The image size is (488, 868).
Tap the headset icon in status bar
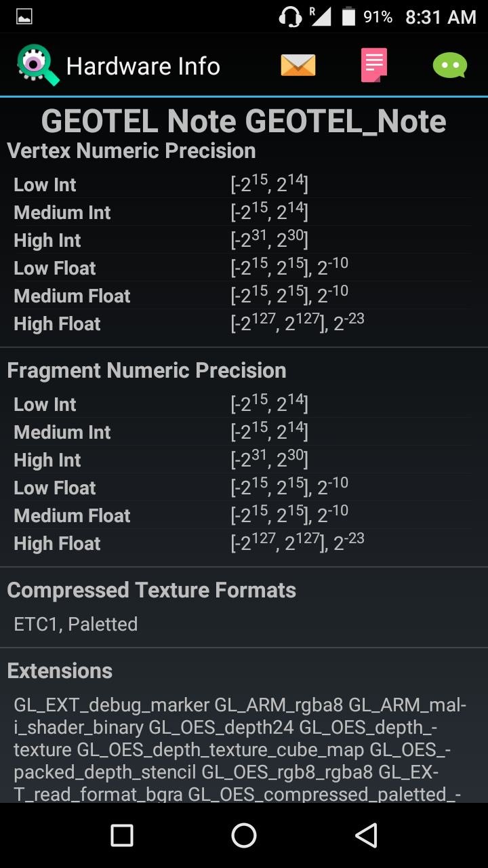click(290, 17)
